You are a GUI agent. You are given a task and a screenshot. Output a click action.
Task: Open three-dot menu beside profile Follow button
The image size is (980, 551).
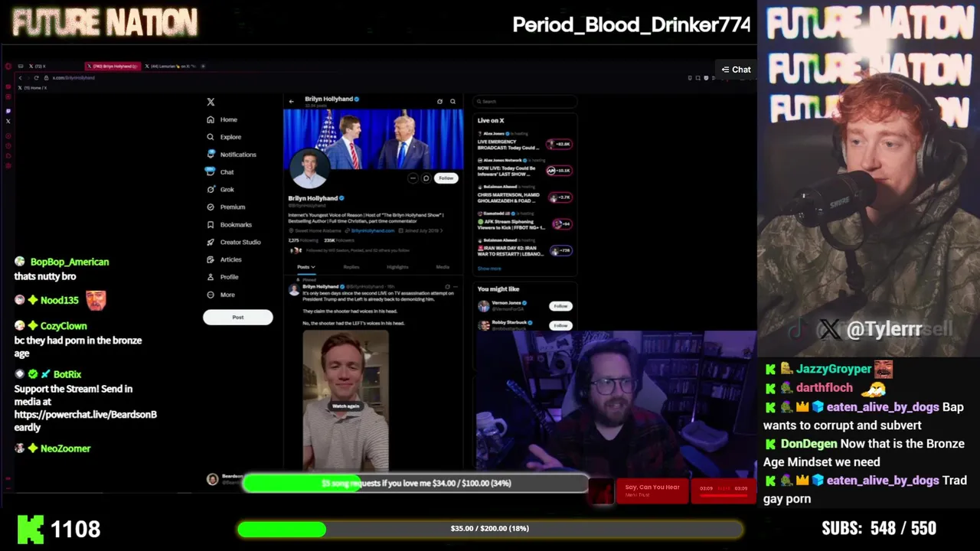413,178
